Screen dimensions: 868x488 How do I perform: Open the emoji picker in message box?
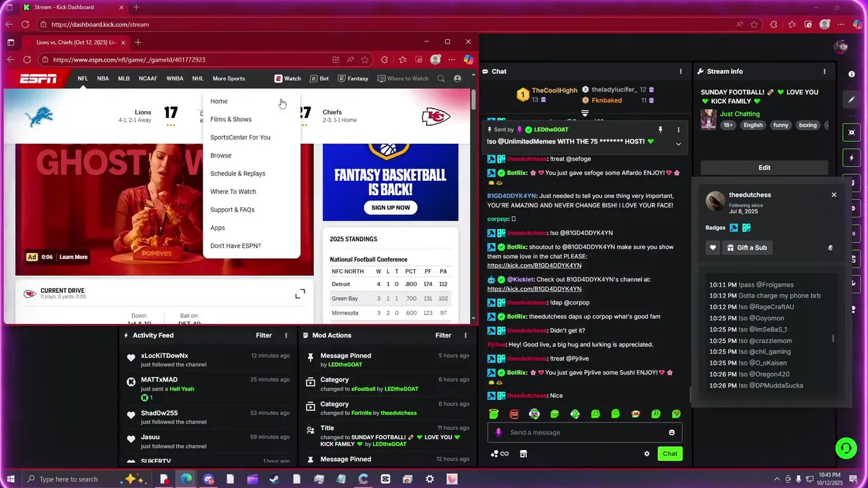pyautogui.click(x=672, y=432)
